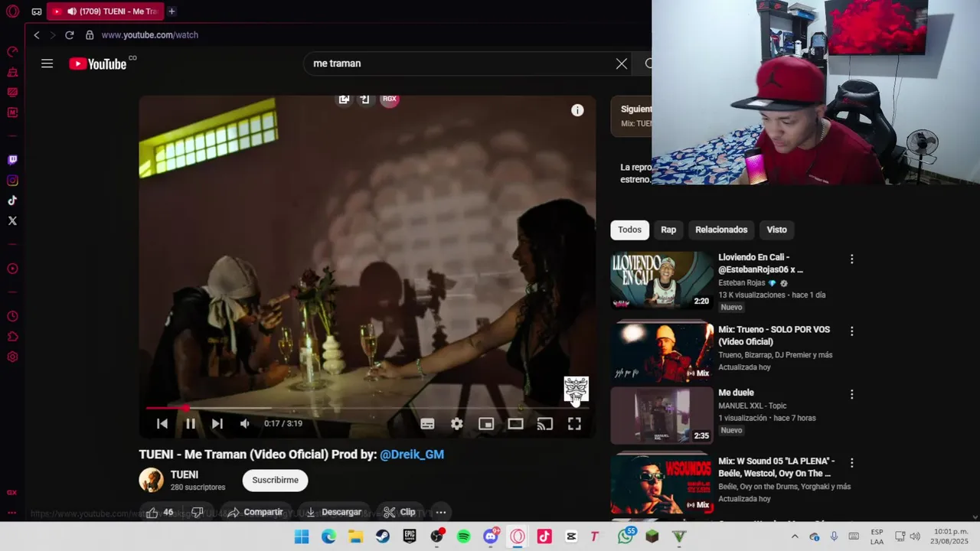This screenshot has width=980, height=551.
Task: Open options menu for 'Mix: W Sound 05'
Action: (851, 463)
